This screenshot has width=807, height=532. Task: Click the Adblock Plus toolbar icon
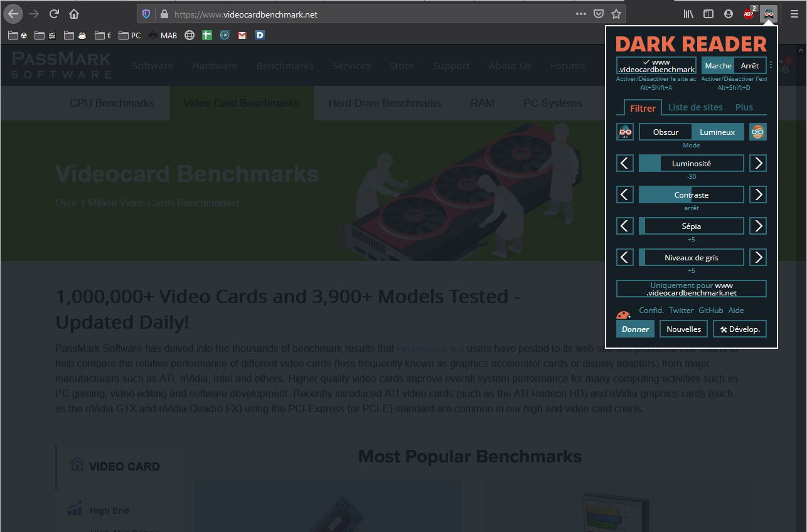[x=748, y=13]
